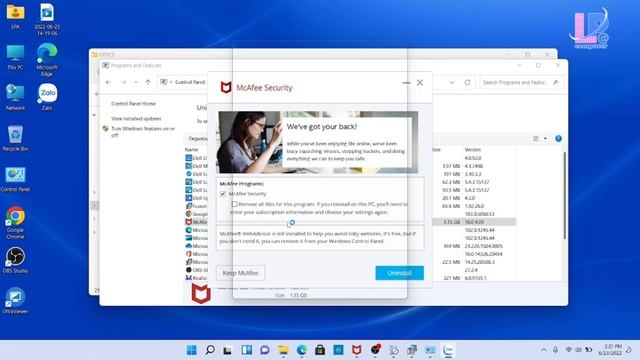
Task: Click the Keep McAfee button
Action: coord(240,273)
